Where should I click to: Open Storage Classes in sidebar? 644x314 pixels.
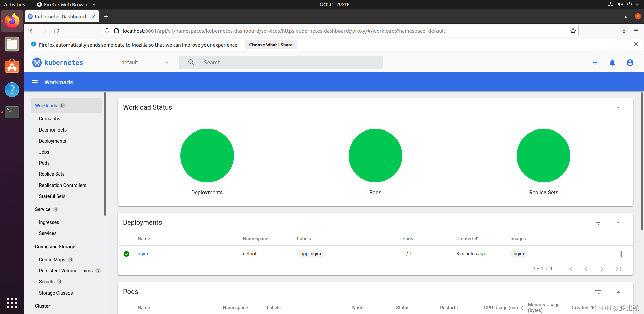coord(56,293)
